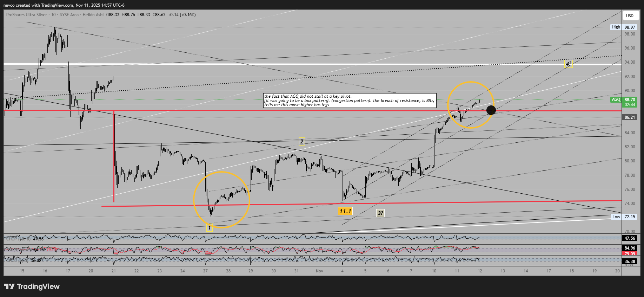Click the AGQ 88.70 price label

[x=623, y=100]
